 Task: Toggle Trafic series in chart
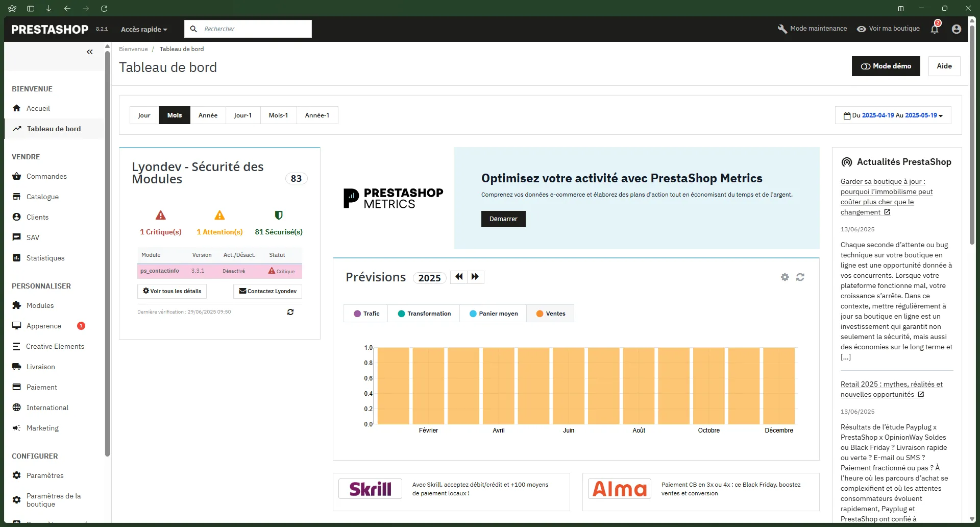[x=366, y=314]
